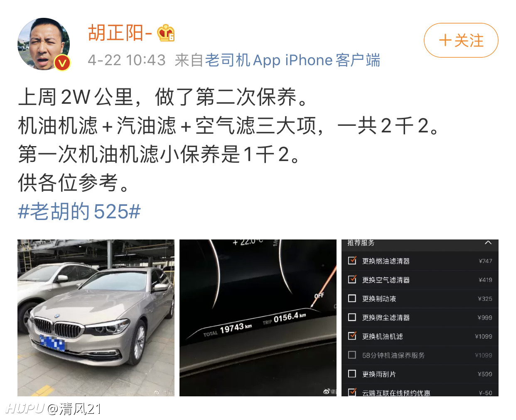516x420 pixels.
Task: Toggle the 更换燃油滤清器 checkbox
Action: tap(352, 261)
